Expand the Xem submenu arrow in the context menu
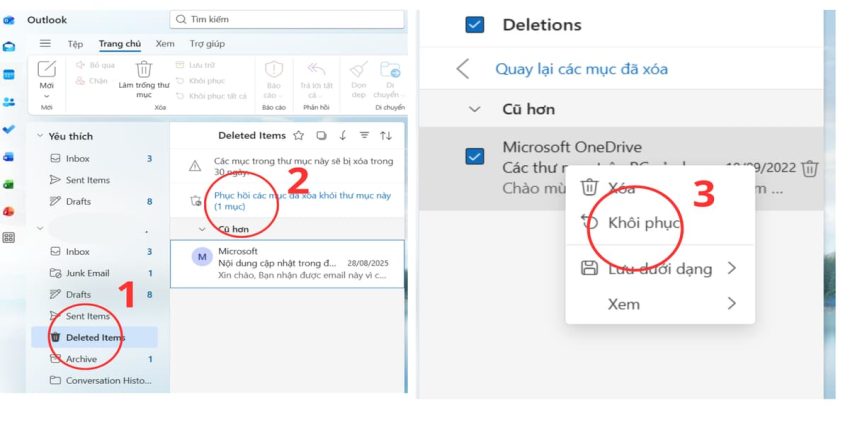This screenshot has width=850, height=425. [x=732, y=303]
